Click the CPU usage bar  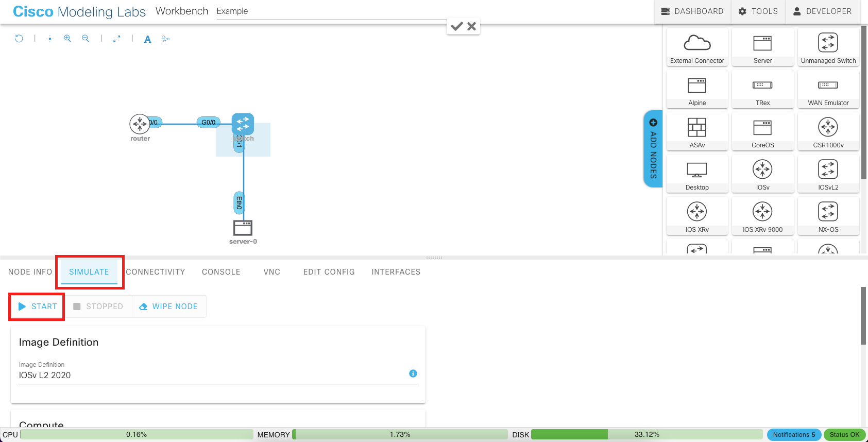(x=137, y=435)
